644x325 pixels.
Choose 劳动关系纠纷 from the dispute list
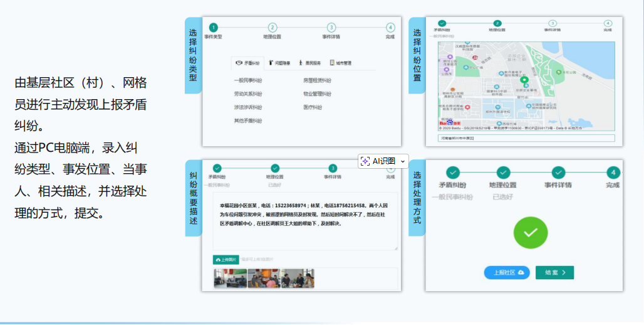[247, 93]
